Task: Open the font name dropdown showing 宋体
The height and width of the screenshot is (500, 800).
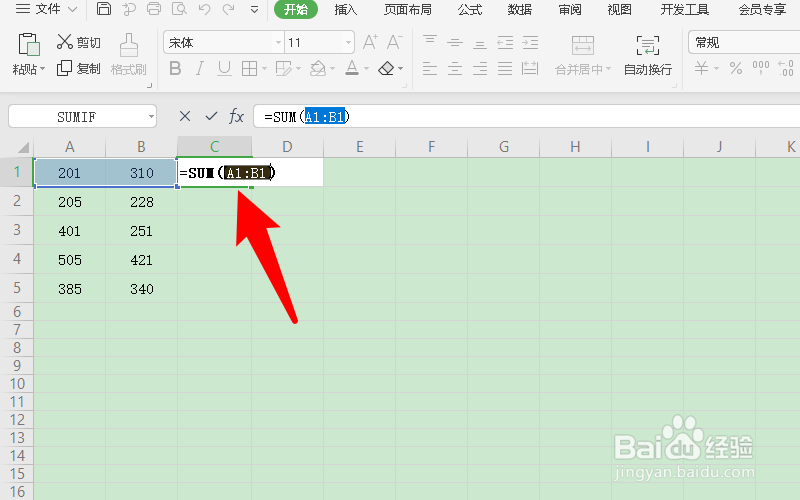Action: pos(279,43)
